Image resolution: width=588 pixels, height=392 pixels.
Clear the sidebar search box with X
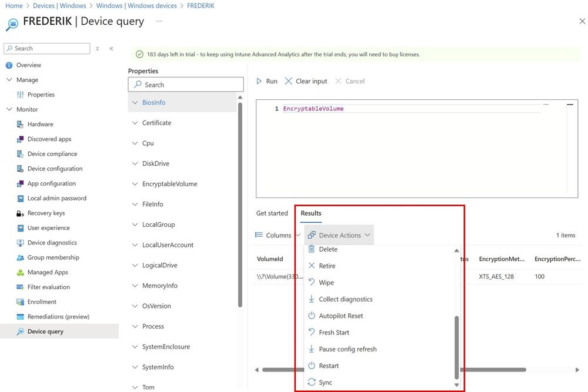(x=97, y=49)
